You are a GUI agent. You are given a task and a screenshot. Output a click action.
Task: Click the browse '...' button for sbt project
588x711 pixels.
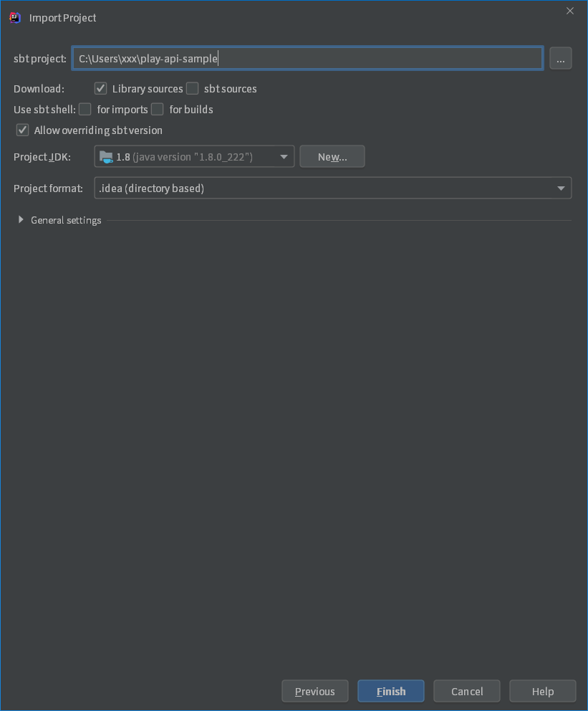point(561,58)
